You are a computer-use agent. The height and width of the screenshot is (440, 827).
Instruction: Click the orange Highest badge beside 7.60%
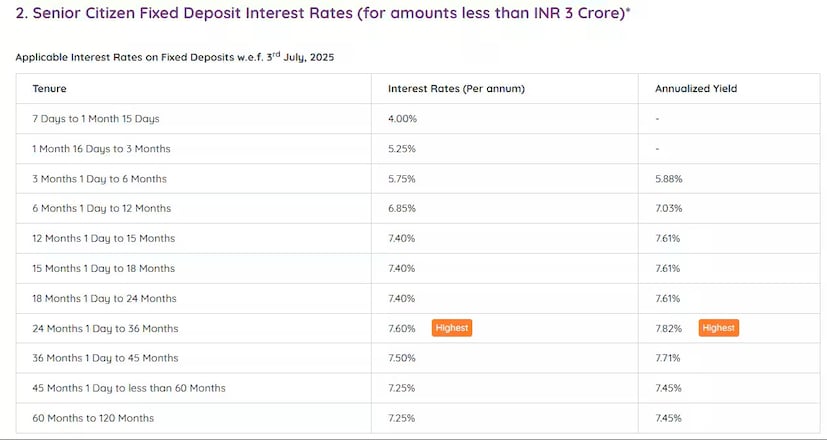tap(452, 328)
